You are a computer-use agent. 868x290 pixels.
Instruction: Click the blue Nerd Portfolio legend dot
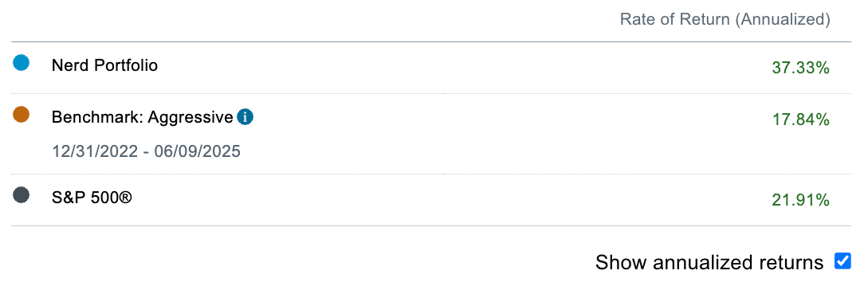click(x=21, y=62)
